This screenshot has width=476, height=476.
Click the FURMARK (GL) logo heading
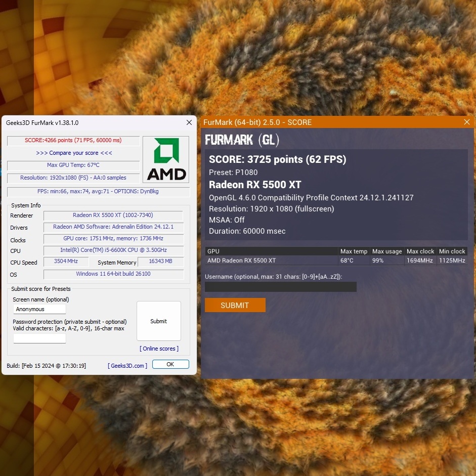click(x=242, y=140)
